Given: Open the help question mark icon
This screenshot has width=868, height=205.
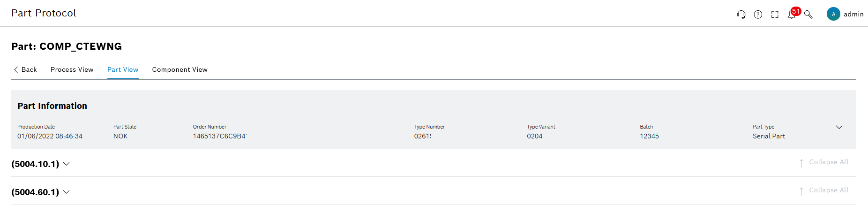Looking at the screenshot, I should click(x=758, y=15).
